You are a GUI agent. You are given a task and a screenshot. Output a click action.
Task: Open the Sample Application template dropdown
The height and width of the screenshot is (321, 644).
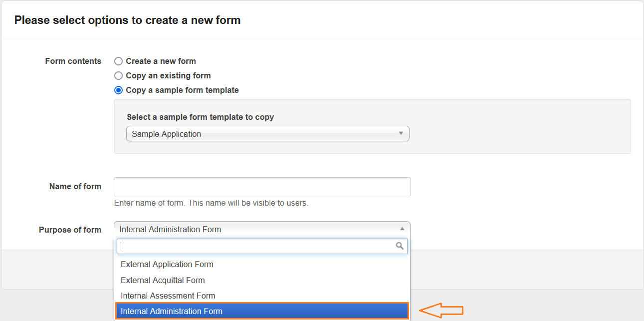click(267, 134)
